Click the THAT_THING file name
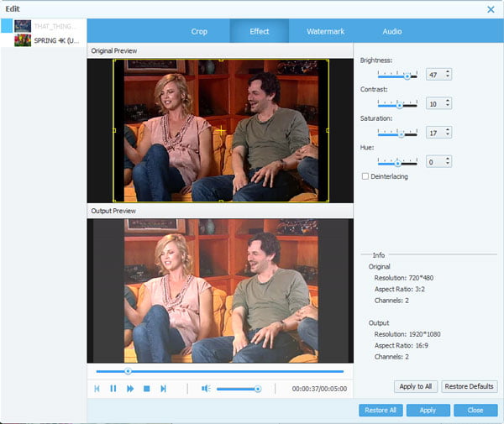Image resolution: width=504 pixels, height=424 pixels. click(55, 26)
